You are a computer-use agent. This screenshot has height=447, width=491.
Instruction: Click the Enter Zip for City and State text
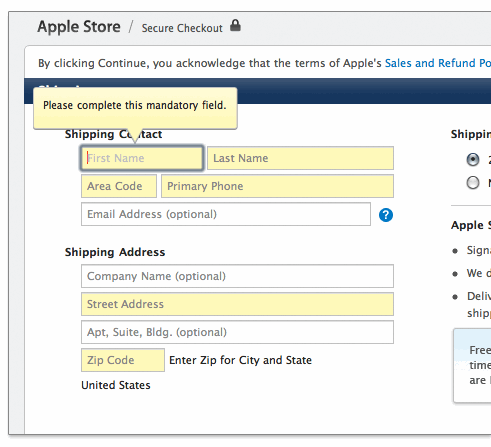pos(240,360)
